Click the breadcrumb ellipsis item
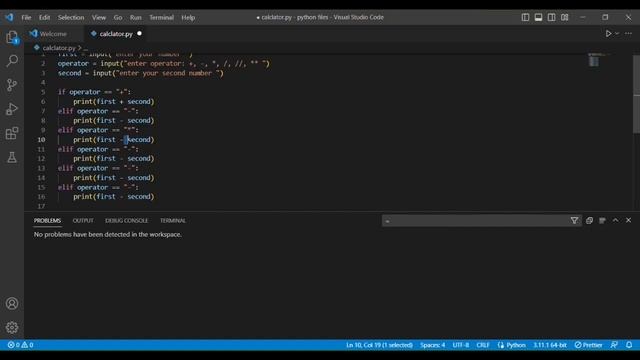This screenshot has width=640, height=360. pyautogui.click(x=86, y=48)
